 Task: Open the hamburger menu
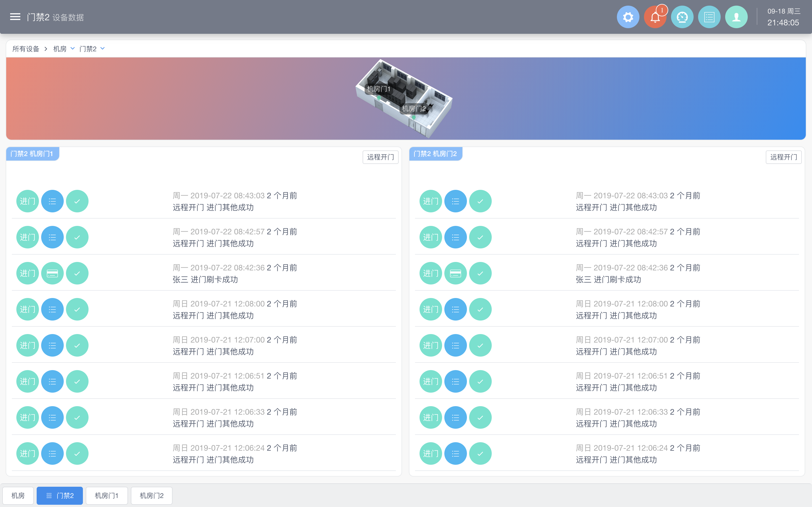click(15, 17)
